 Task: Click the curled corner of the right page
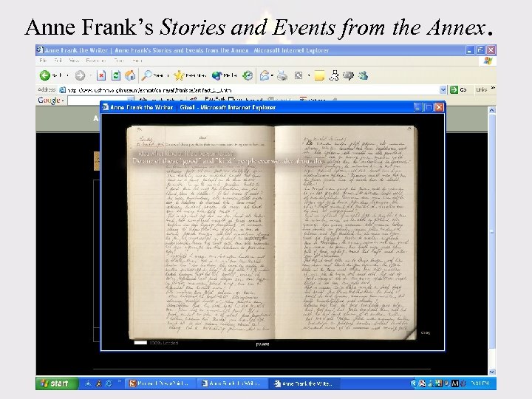pyautogui.click(x=410, y=333)
